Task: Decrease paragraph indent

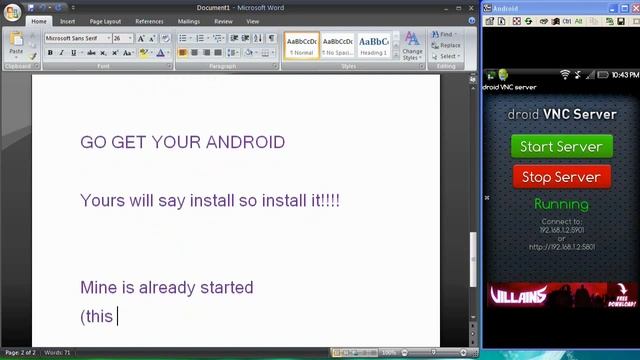Action: 234,38
